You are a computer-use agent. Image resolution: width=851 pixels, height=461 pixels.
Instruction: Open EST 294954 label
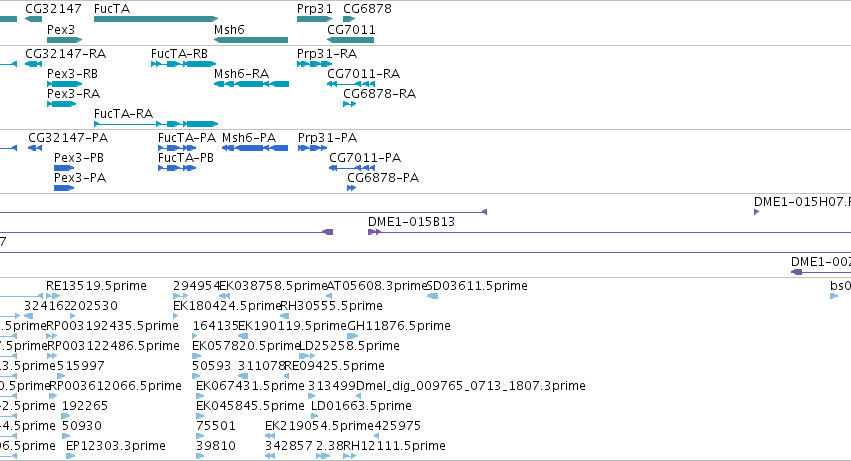click(196, 286)
